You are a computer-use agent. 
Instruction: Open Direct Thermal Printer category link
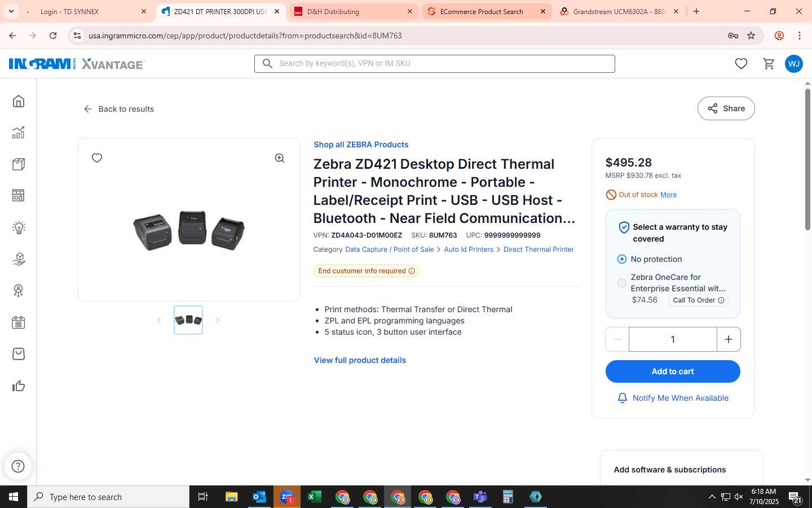tap(539, 249)
